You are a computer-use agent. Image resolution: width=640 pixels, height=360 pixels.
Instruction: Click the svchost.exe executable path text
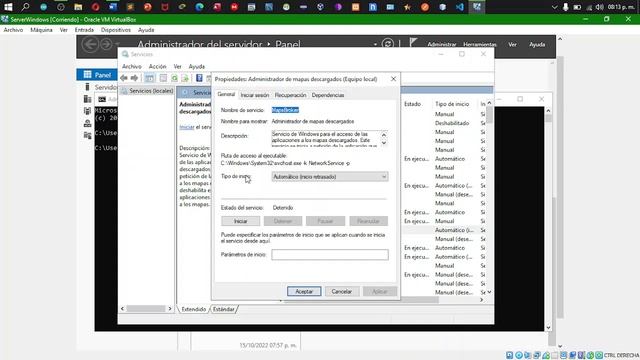[x=285, y=163]
